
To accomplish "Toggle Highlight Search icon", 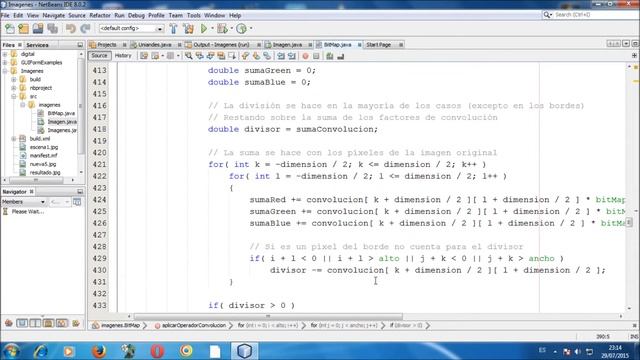I will click(221, 56).
